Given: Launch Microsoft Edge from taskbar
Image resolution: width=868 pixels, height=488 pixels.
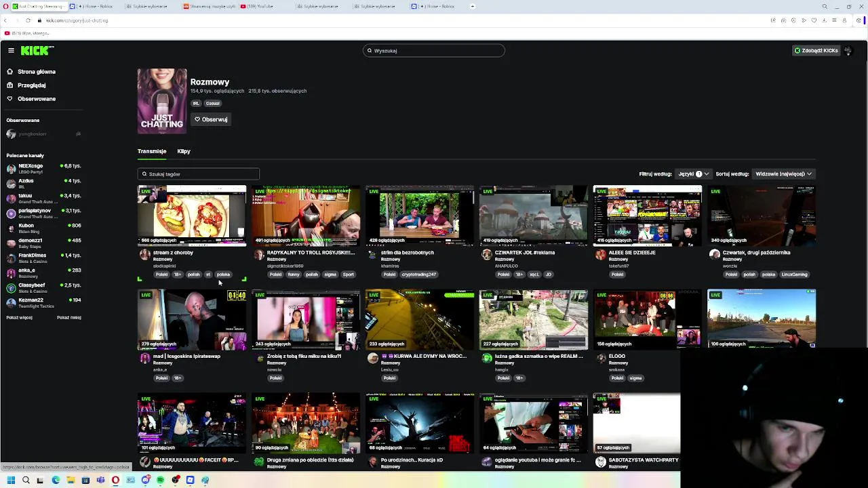Looking at the screenshot, I should point(56,481).
